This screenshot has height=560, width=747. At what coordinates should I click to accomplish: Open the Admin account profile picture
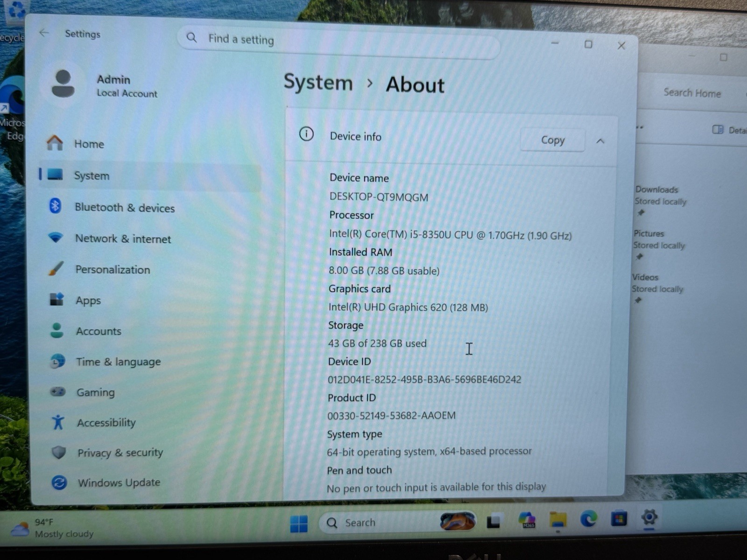coord(63,84)
